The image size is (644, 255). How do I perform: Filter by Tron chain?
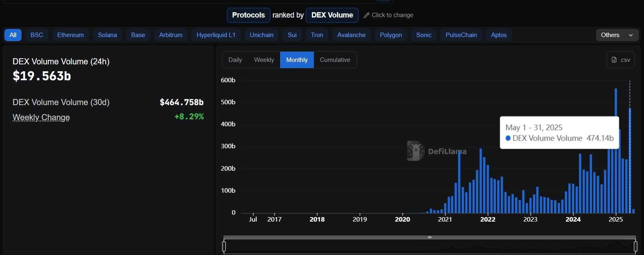[317, 35]
